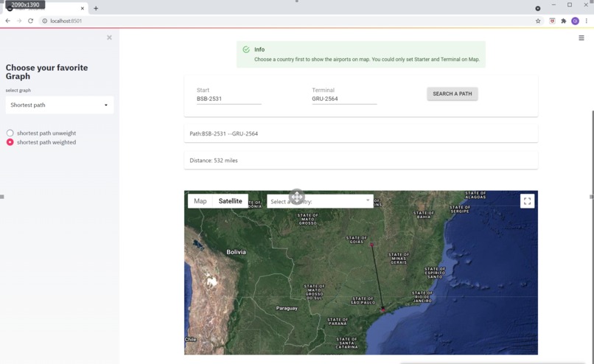The width and height of the screenshot is (594, 364).
Task: View site information icon in address bar
Action: click(44, 21)
